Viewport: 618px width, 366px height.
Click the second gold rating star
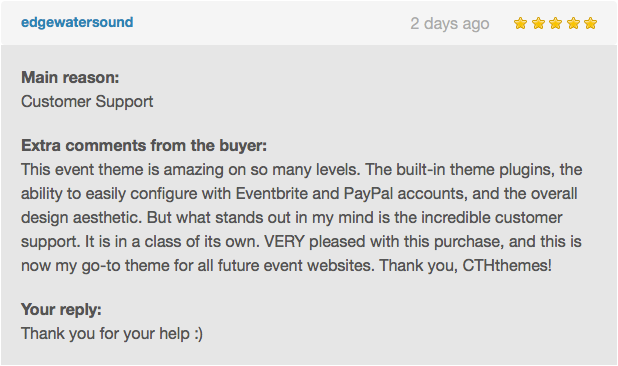click(538, 23)
